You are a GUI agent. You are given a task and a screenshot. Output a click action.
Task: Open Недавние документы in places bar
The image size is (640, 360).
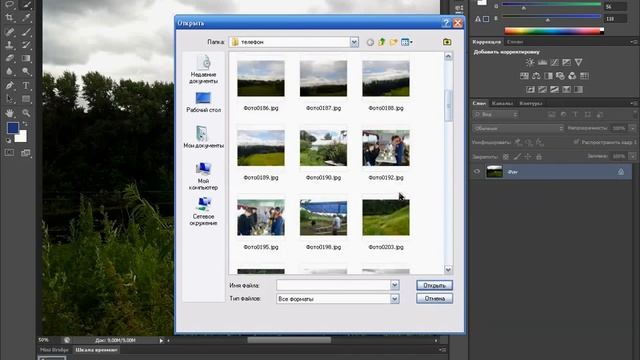coord(203,69)
